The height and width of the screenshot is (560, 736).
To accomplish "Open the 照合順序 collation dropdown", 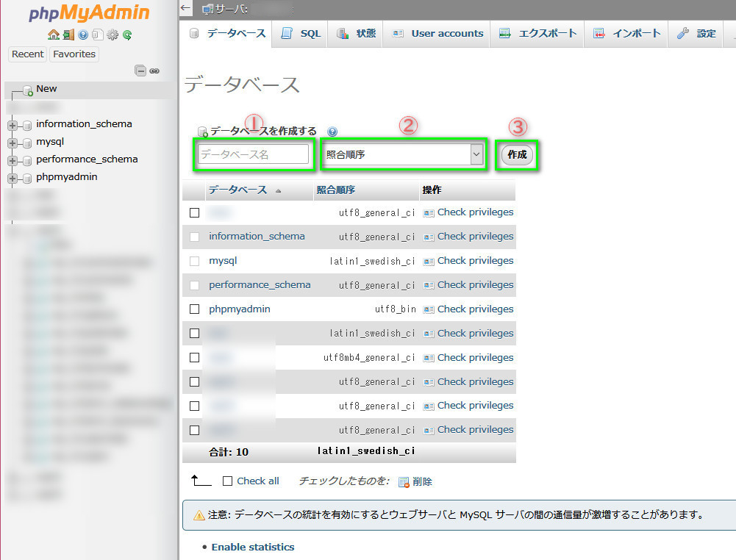I will tap(403, 154).
